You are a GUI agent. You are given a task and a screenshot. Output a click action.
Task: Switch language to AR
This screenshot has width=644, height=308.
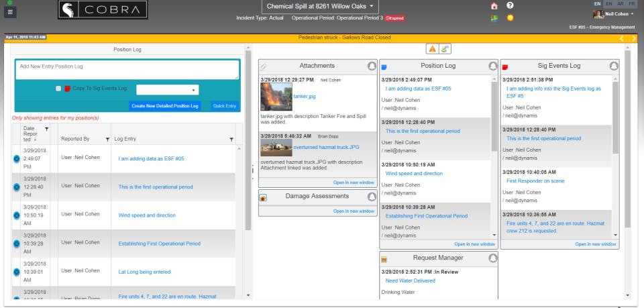[x=621, y=4]
